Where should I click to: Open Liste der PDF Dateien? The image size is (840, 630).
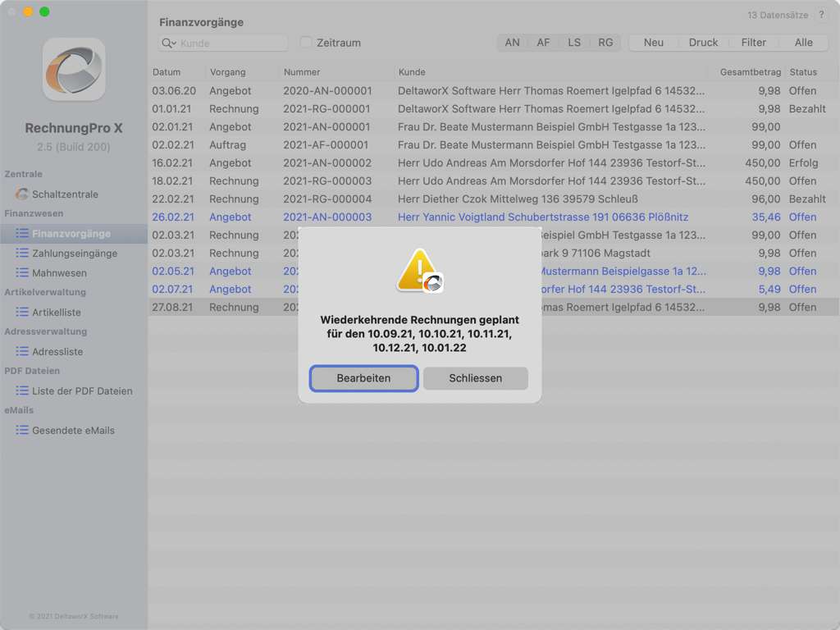coord(81,391)
